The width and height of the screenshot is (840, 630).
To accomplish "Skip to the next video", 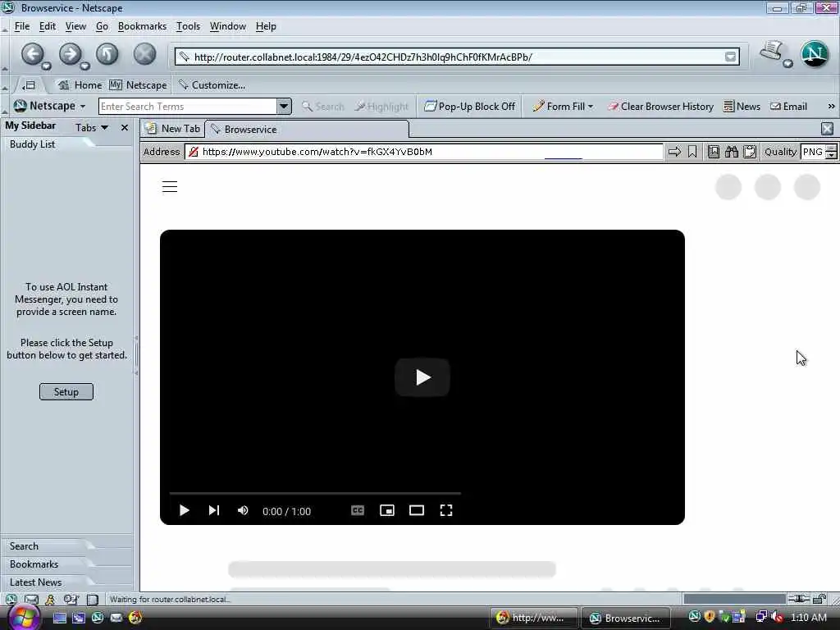I will coord(214,510).
